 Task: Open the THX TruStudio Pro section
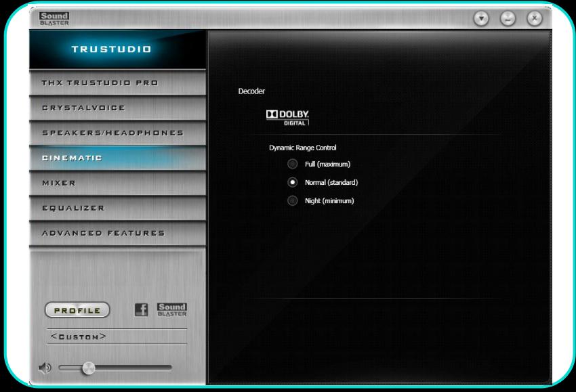click(117, 83)
